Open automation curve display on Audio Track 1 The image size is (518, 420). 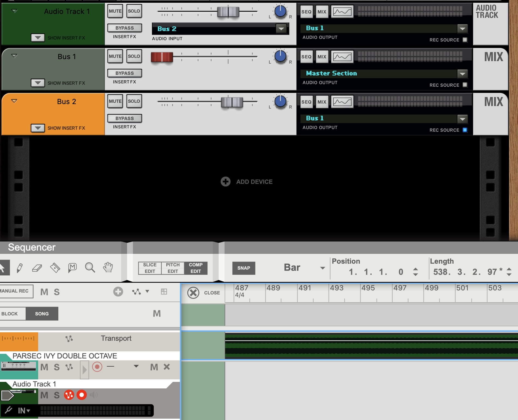[x=342, y=12]
